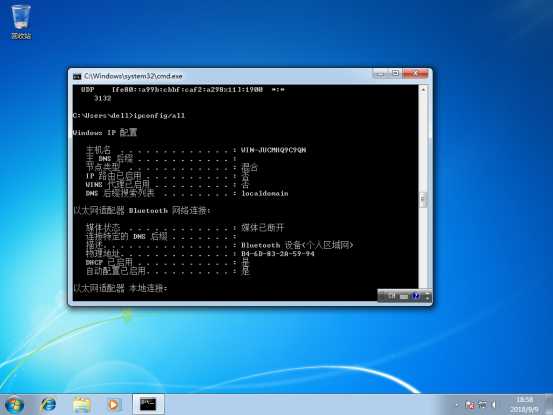Maximize the cmd.exe window

pyautogui.click(x=395, y=74)
